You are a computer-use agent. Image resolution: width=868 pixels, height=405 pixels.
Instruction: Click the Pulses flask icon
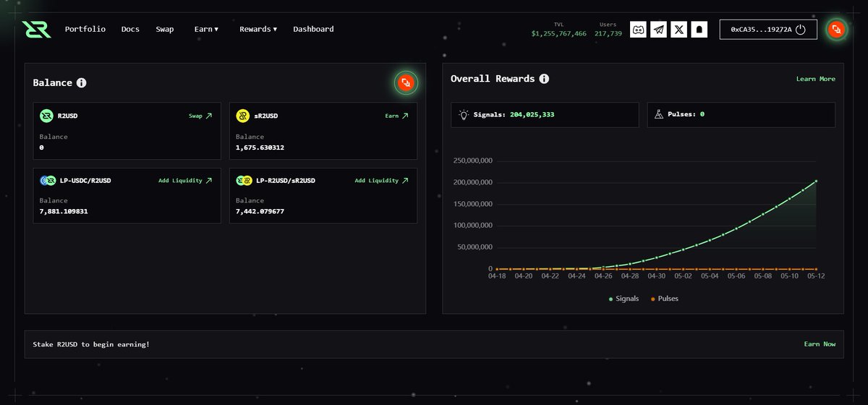[659, 114]
